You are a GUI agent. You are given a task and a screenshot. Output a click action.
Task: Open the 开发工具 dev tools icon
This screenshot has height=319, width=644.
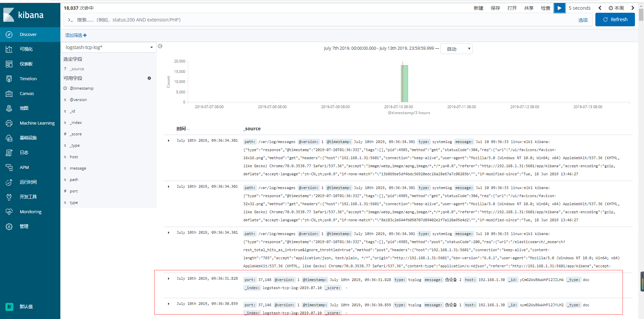point(9,197)
